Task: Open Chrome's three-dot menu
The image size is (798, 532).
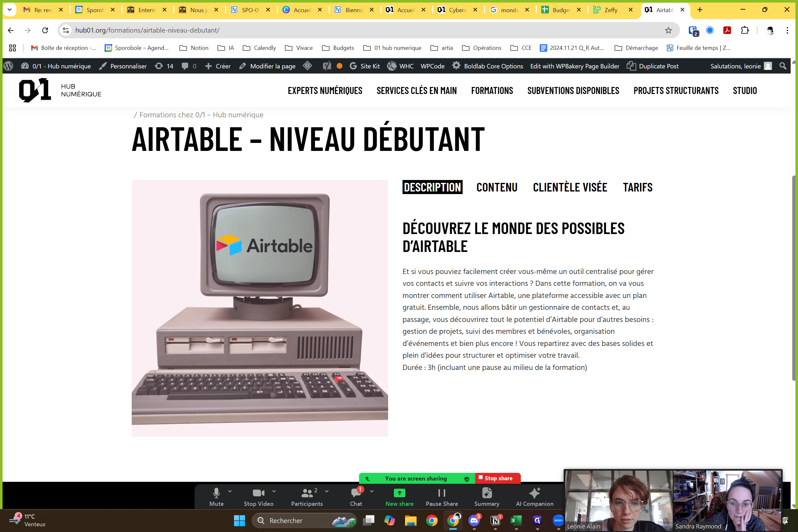Action: tap(787, 30)
